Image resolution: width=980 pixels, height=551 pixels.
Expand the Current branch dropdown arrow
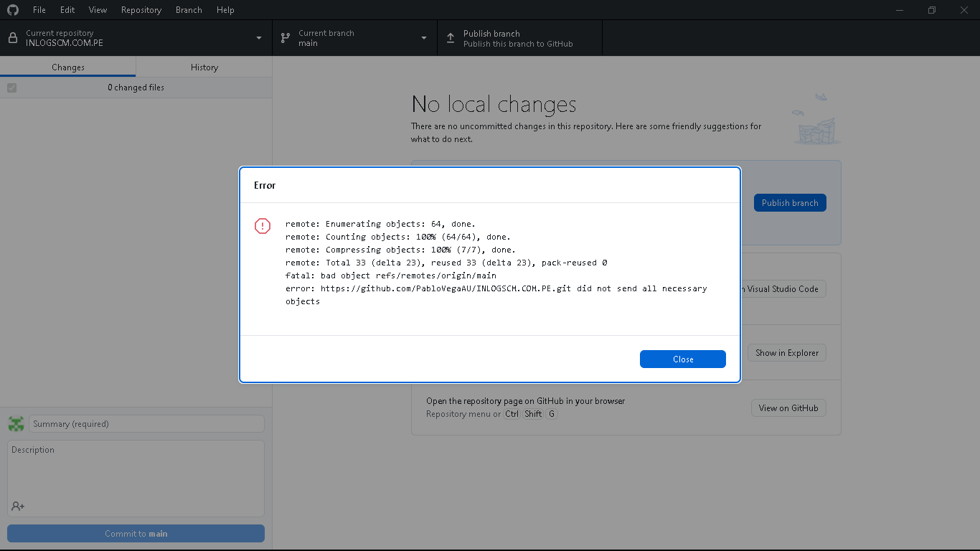click(x=424, y=38)
